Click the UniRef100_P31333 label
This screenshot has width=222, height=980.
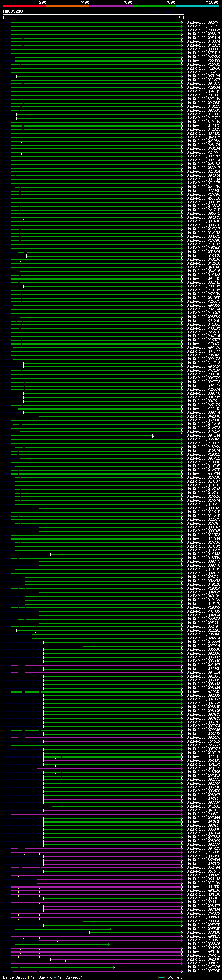click(x=203, y=95)
